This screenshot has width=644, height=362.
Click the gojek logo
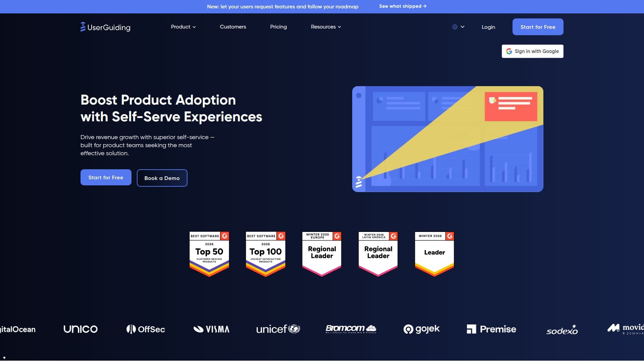click(x=421, y=329)
